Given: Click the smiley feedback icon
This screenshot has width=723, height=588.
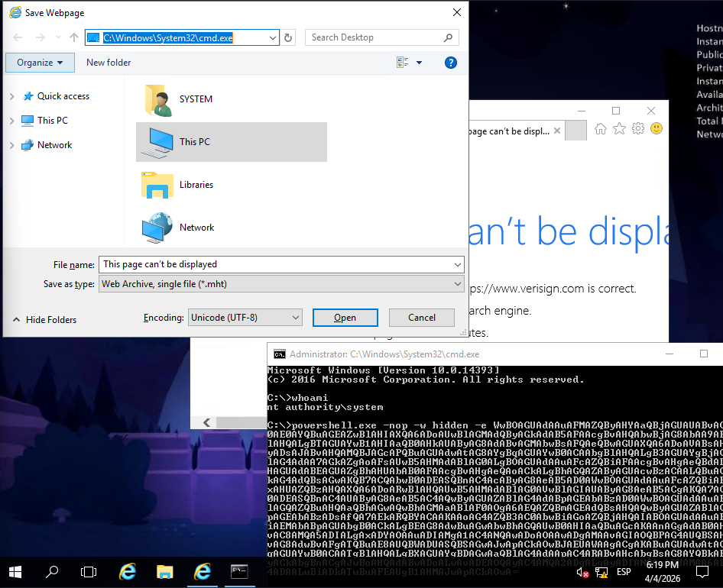Looking at the screenshot, I should tap(656, 128).
